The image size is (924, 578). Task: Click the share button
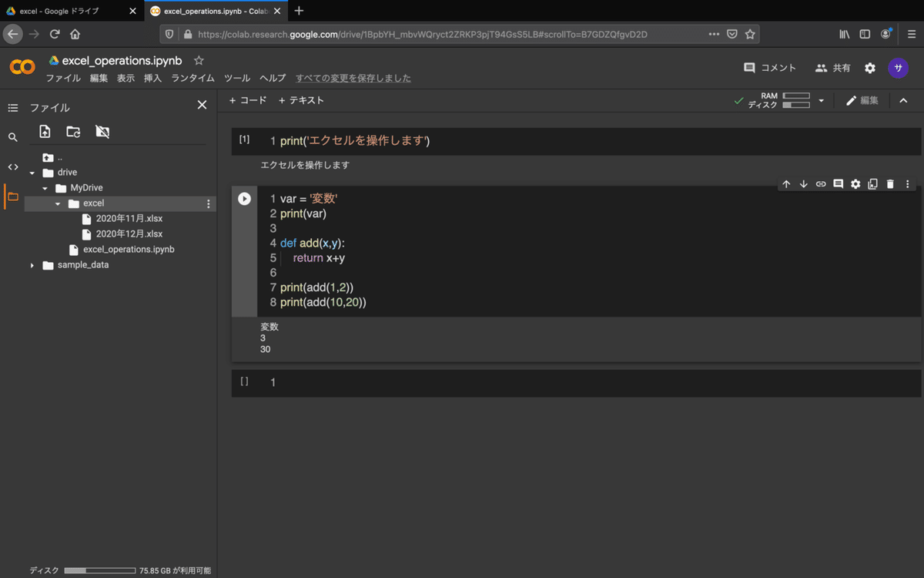833,68
